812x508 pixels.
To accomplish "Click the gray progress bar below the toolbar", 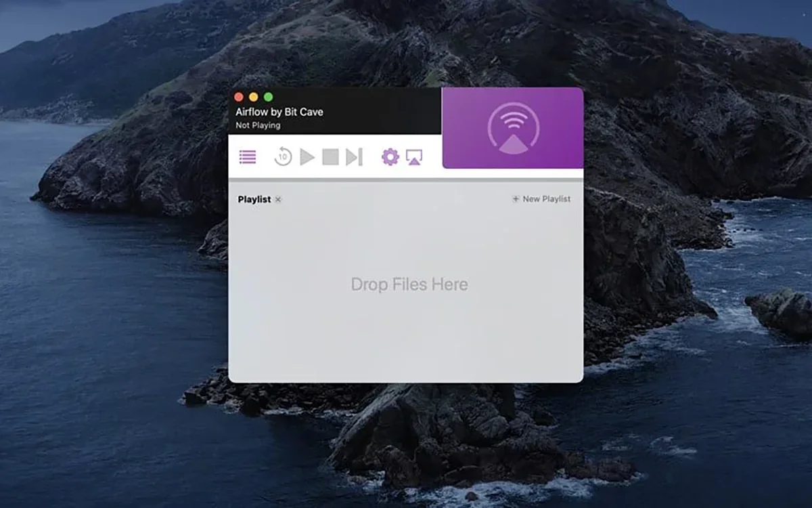I will click(406, 180).
